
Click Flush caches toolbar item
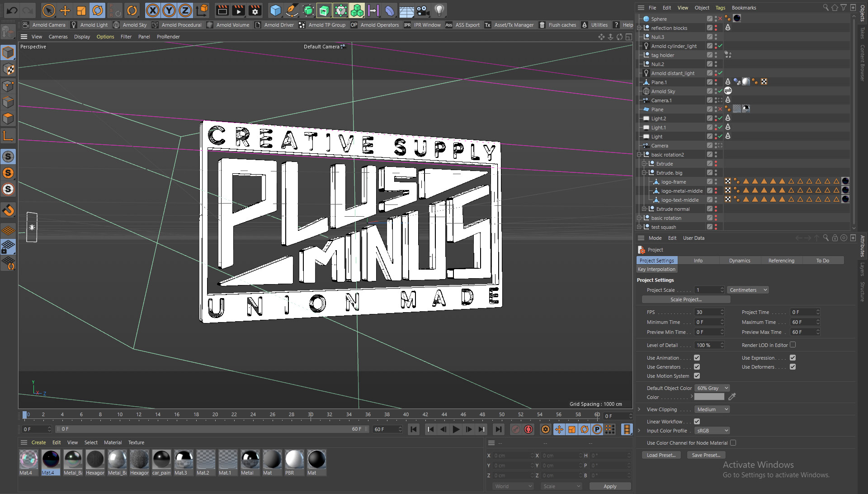[557, 25]
